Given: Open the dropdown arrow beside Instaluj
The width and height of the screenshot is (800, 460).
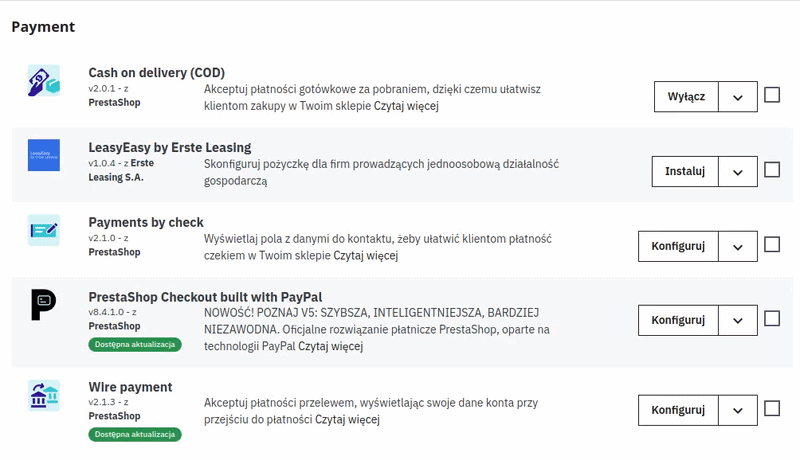Looking at the screenshot, I should point(738,172).
